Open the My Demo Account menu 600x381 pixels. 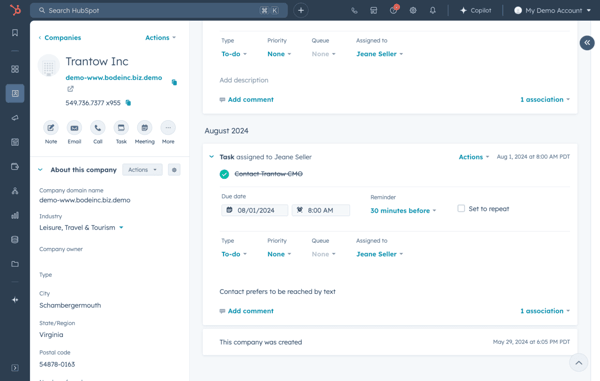point(553,10)
